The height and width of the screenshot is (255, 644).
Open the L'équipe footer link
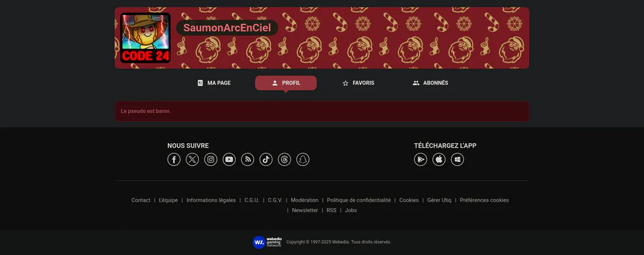[169, 200]
